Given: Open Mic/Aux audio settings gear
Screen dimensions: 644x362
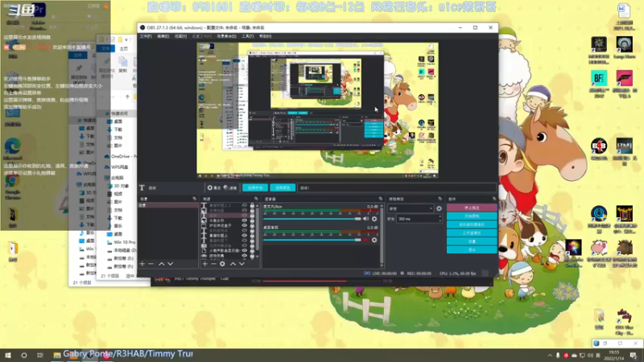Looking at the screenshot, I should tap(374, 219).
